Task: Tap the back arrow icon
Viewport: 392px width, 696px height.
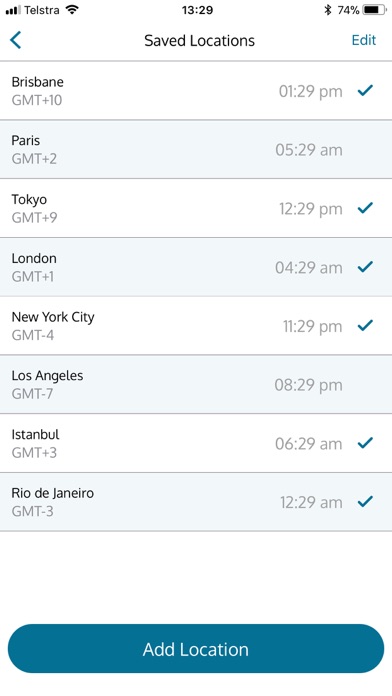Action: 16,40
